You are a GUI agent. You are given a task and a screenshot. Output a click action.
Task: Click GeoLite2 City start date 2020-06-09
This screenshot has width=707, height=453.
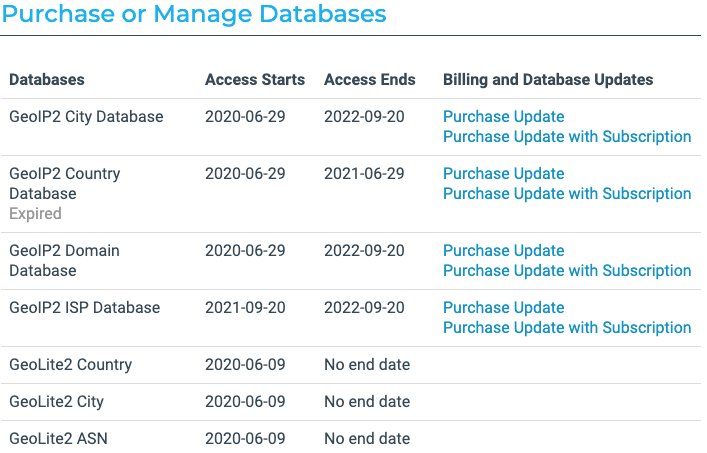click(x=245, y=402)
